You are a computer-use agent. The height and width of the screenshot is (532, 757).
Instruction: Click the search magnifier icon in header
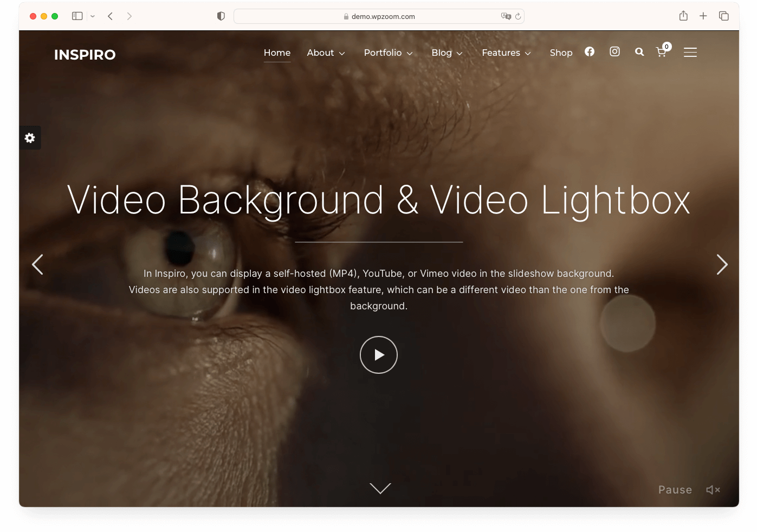(639, 52)
